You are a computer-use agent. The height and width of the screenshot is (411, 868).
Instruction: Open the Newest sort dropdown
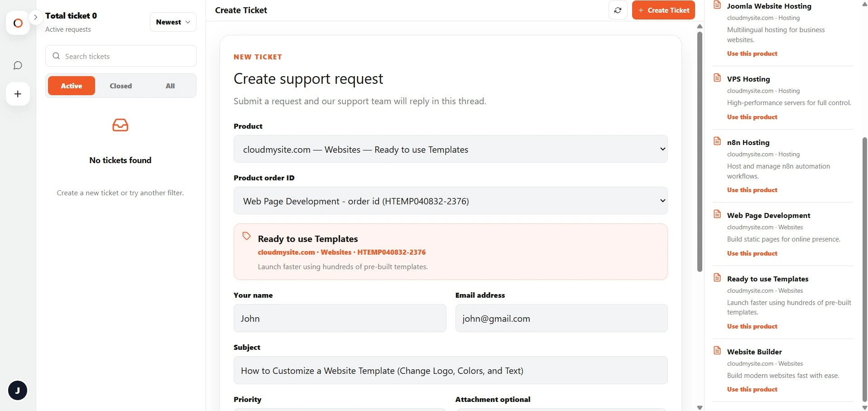coord(173,22)
